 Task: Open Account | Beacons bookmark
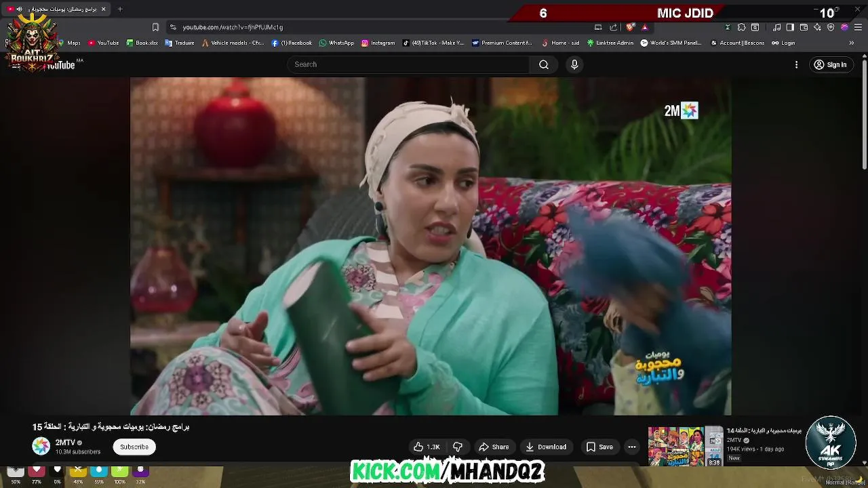(x=737, y=43)
